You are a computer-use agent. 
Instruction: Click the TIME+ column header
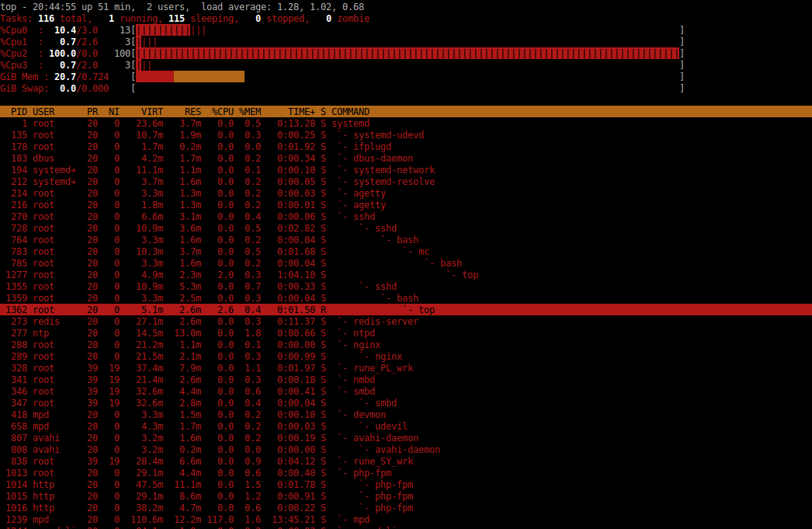[x=301, y=112]
